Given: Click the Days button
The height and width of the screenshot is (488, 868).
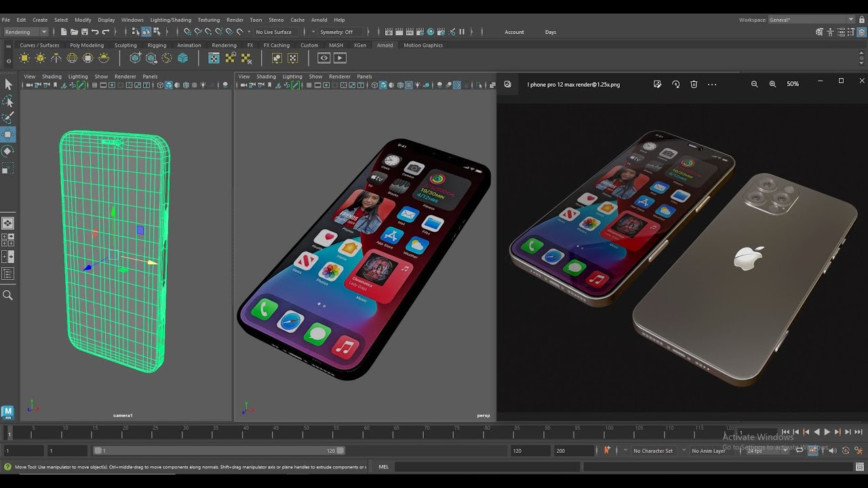Looking at the screenshot, I should pyautogui.click(x=551, y=32).
